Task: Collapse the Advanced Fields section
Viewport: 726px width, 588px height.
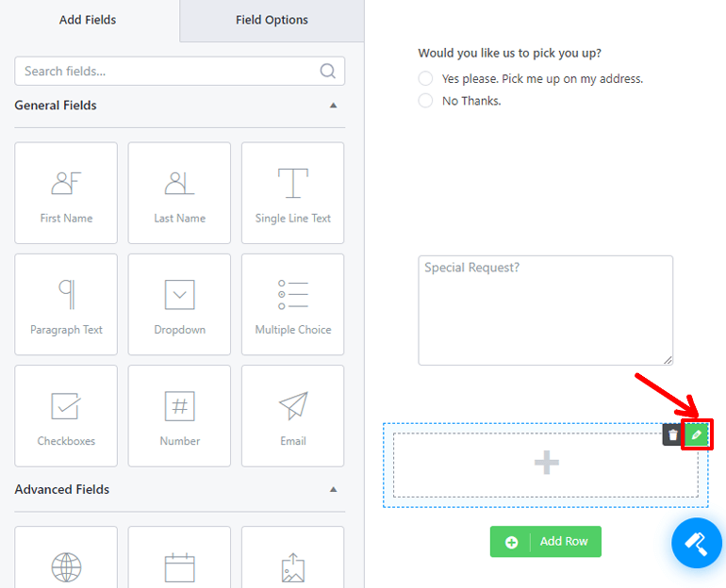Action: click(333, 489)
